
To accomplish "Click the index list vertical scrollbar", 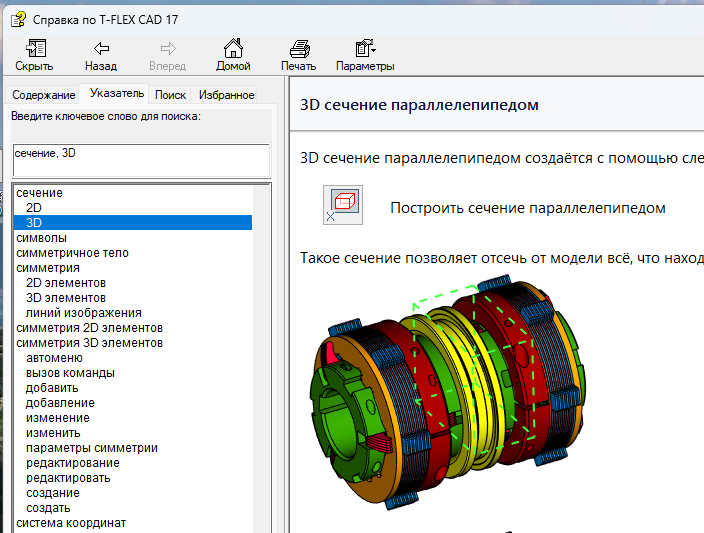I will coord(264,360).
